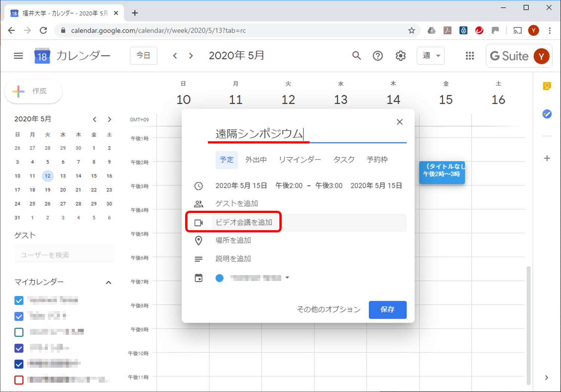The image size is (561, 392).
Task: Open the Google Drive extension icon
Action: 432,31
